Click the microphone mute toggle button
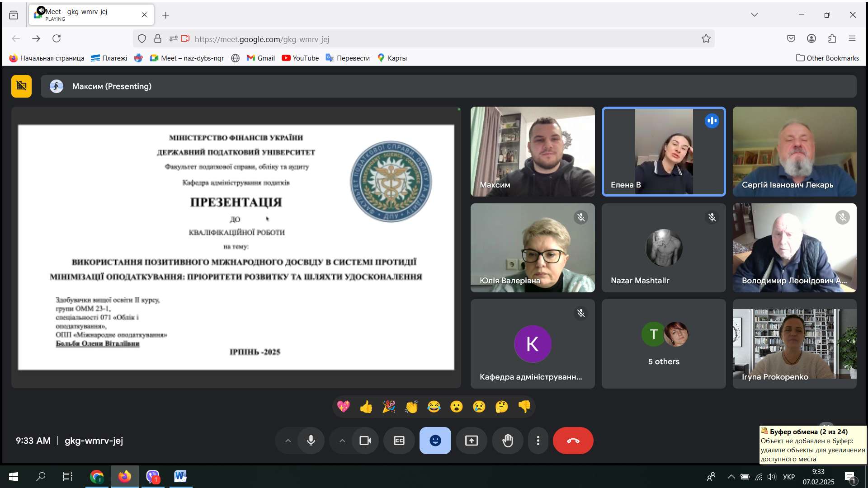Screen dimensions: 868x488 [x=311, y=441]
